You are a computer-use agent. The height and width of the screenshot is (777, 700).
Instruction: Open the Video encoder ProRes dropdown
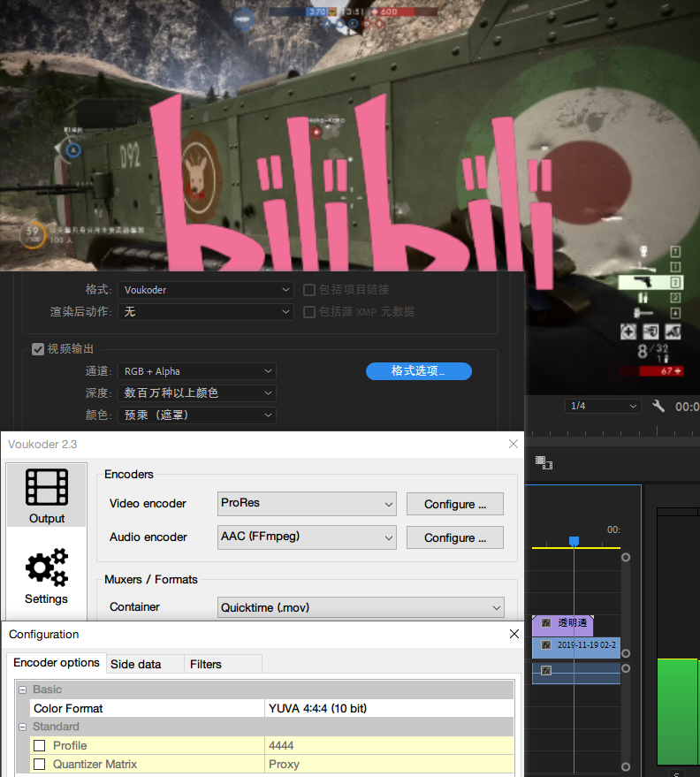(307, 504)
